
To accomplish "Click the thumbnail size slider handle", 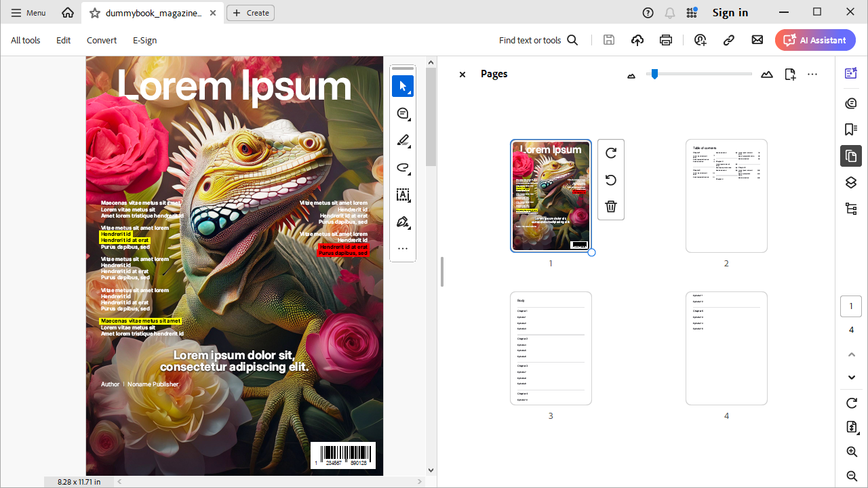I will [x=654, y=74].
